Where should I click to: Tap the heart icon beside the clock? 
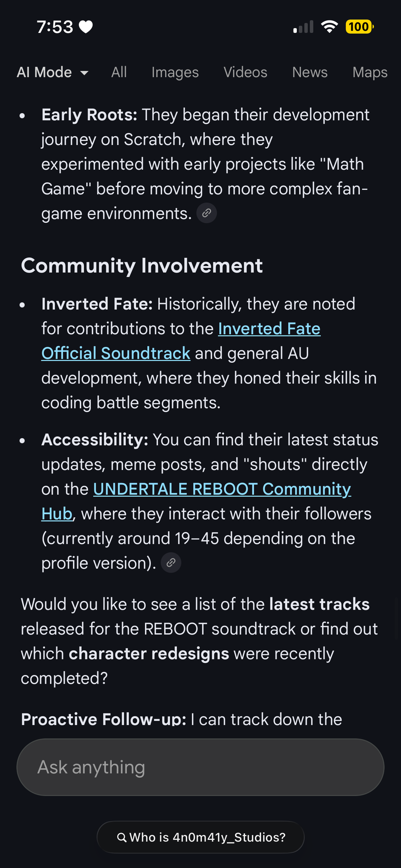86,27
